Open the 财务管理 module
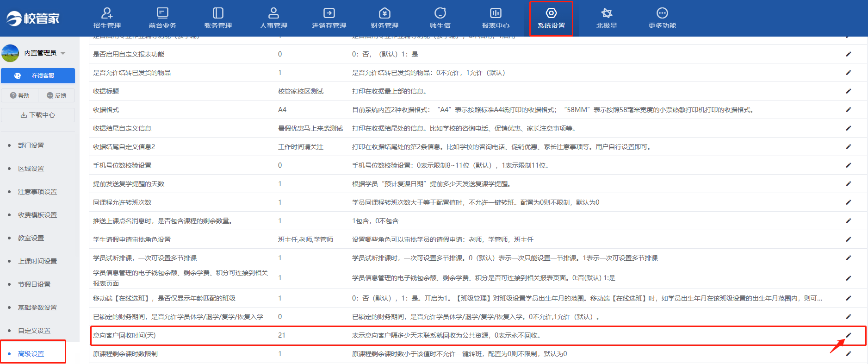Viewport: 868px width, 364px height. (x=384, y=18)
